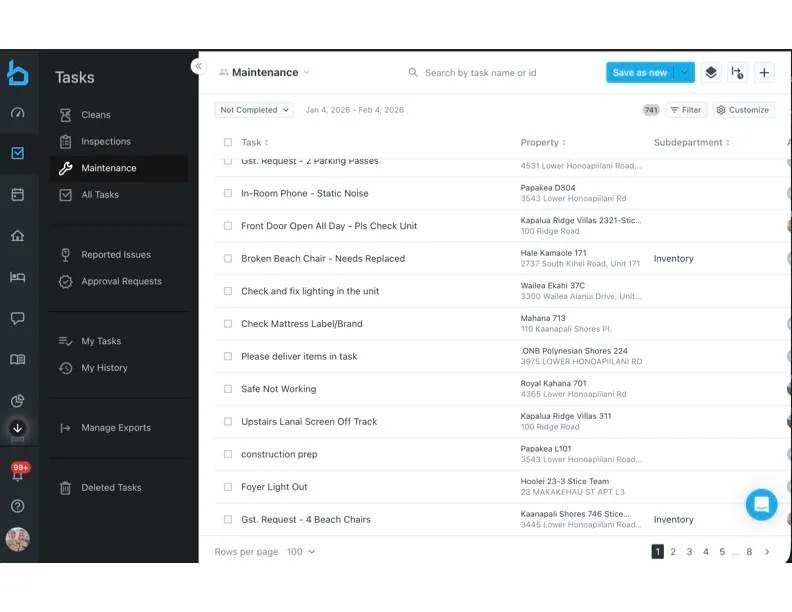The height and width of the screenshot is (612, 792).
Task: Open the blue chat support widget
Action: point(761,504)
